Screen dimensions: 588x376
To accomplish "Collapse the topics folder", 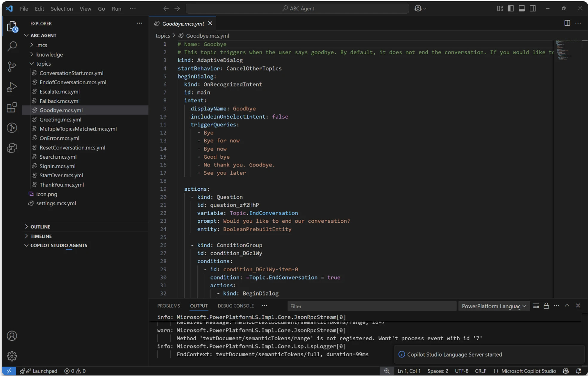I will point(85,64).
